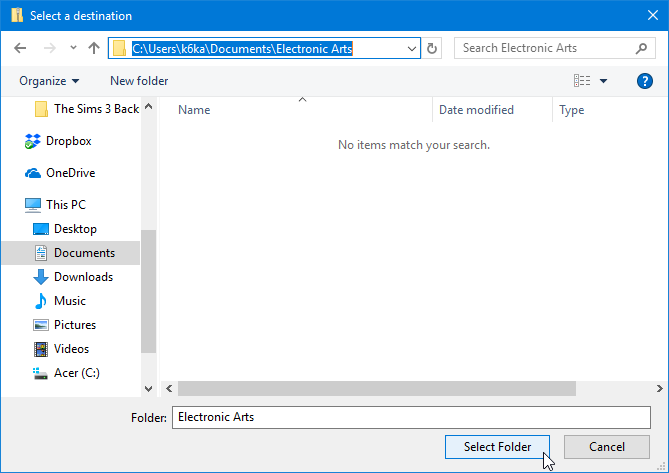Image resolution: width=669 pixels, height=473 pixels.
Task: Open the Videos library
Action: 71,349
